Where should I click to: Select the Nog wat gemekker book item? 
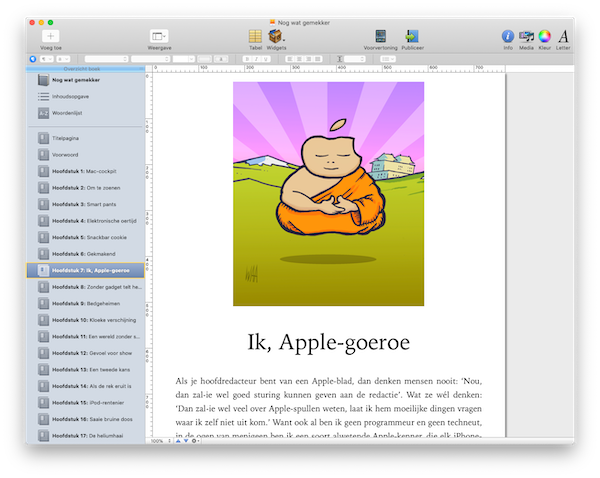point(85,80)
